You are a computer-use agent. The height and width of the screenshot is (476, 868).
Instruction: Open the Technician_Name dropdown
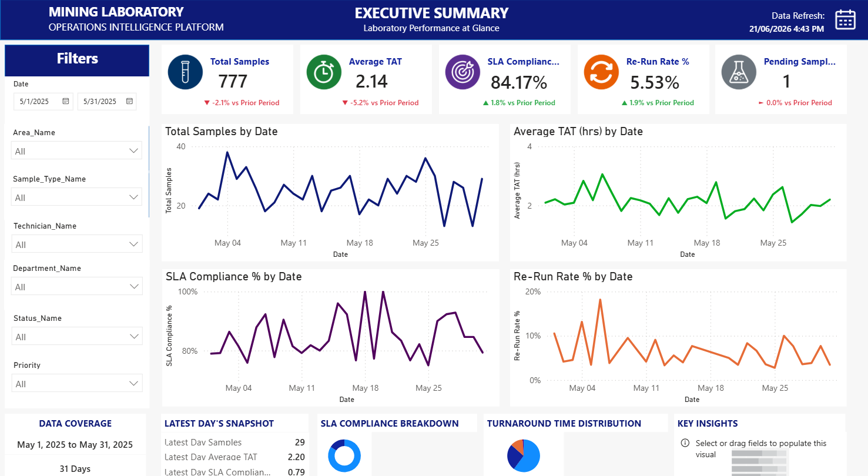(x=77, y=244)
